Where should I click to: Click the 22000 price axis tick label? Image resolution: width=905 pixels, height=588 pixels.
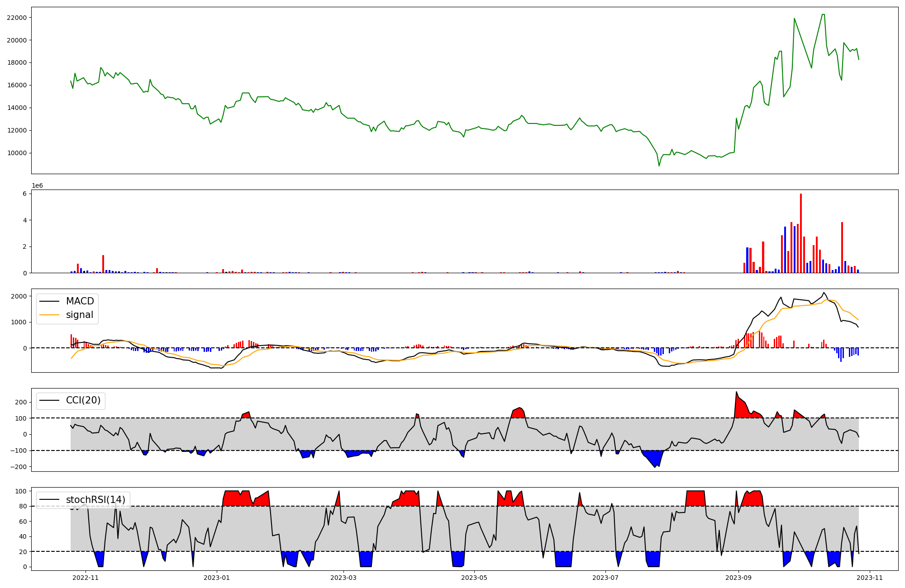[17, 18]
